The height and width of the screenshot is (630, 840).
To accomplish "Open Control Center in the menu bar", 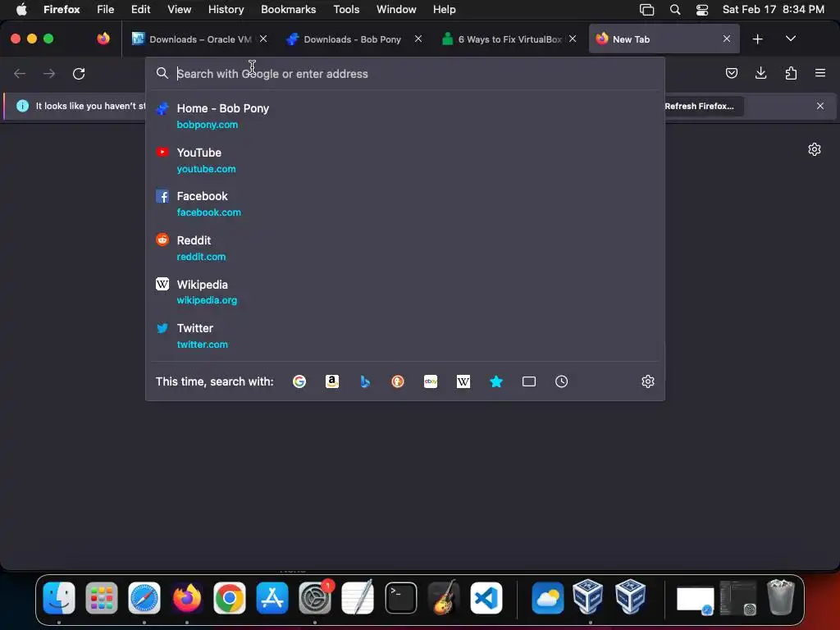I will (702, 10).
